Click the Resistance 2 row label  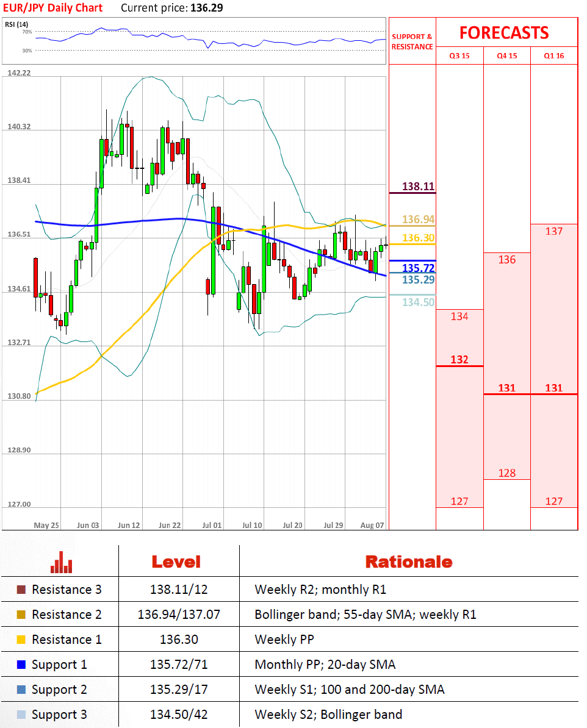(67, 615)
